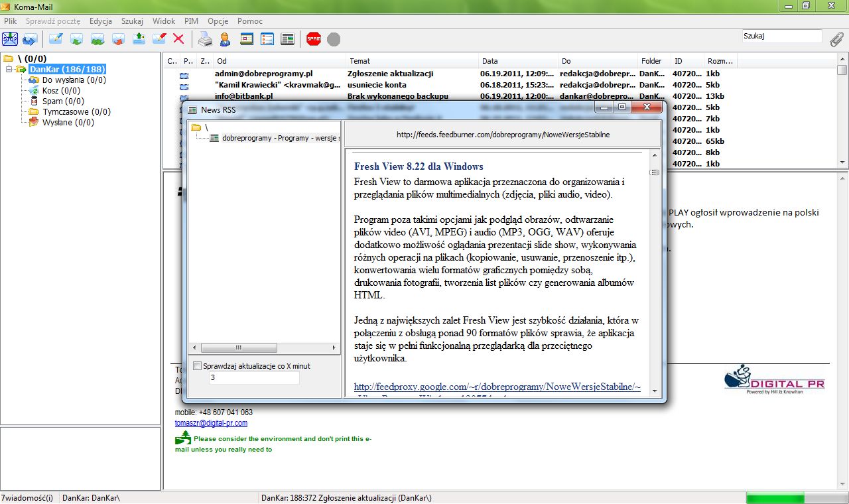Sort messages by Temat column header
This screenshot has height=504, width=849.
click(412, 61)
